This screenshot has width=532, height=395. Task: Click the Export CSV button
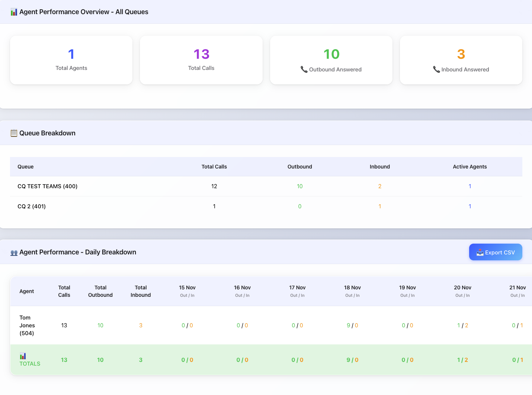[496, 252]
